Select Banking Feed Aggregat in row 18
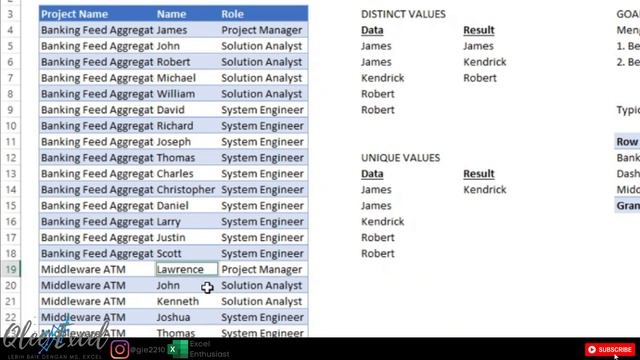Screen dimensions: 640x360 (97, 253)
